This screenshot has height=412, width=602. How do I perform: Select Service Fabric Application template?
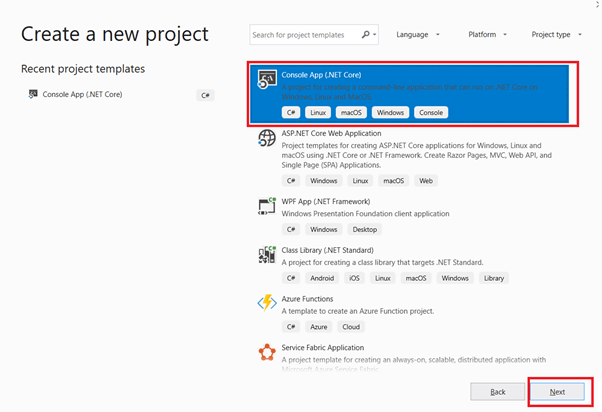click(x=409, y=357)
